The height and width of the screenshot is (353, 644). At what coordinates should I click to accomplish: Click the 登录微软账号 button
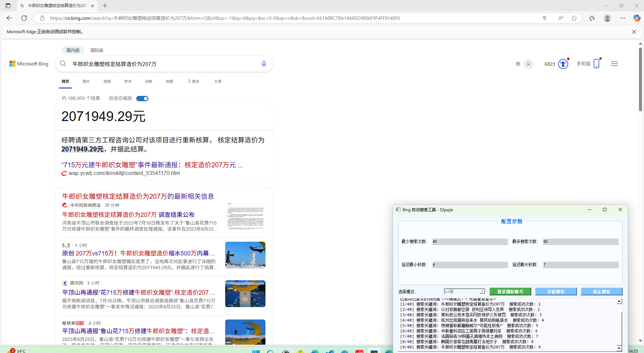pyautogui.click(x=510, y=292)
